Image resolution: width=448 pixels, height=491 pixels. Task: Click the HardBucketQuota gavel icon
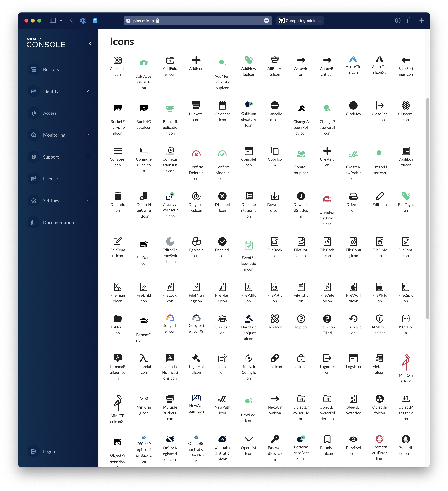click(248, 318)
